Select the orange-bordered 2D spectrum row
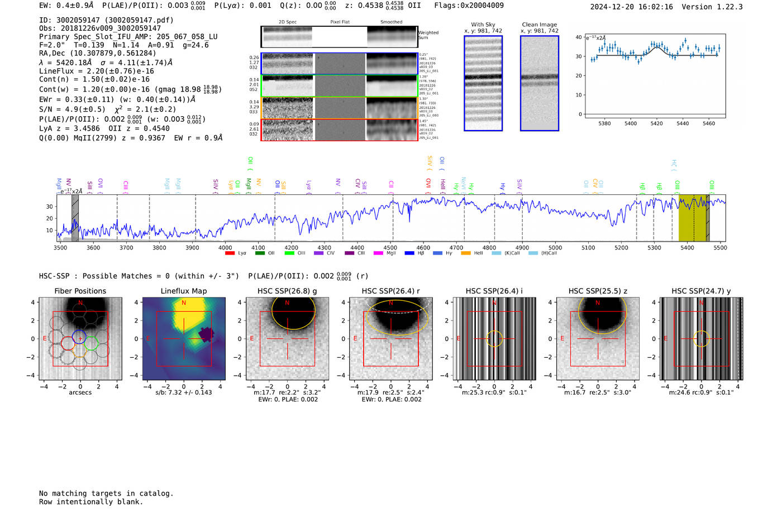 tap(339, 108)
